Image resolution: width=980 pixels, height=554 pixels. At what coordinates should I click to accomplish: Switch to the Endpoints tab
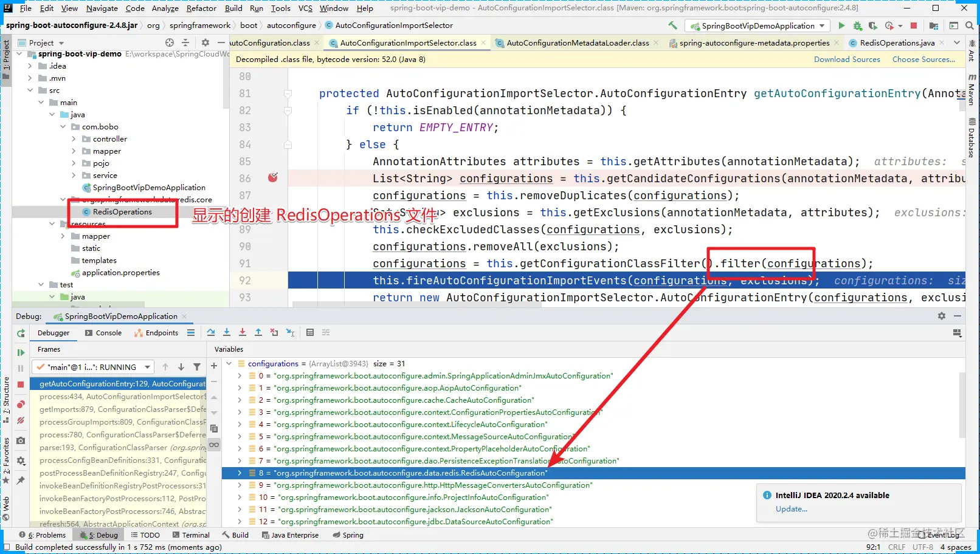coord(156,332)
